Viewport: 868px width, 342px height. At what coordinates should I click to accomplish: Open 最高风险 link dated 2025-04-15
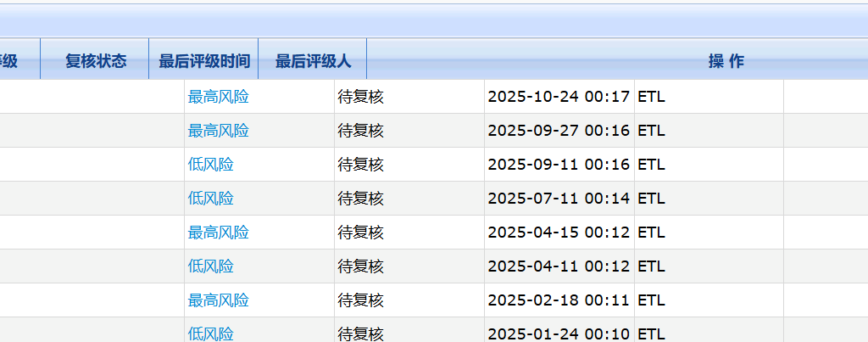pyautogui.click(x=218, y=233)
